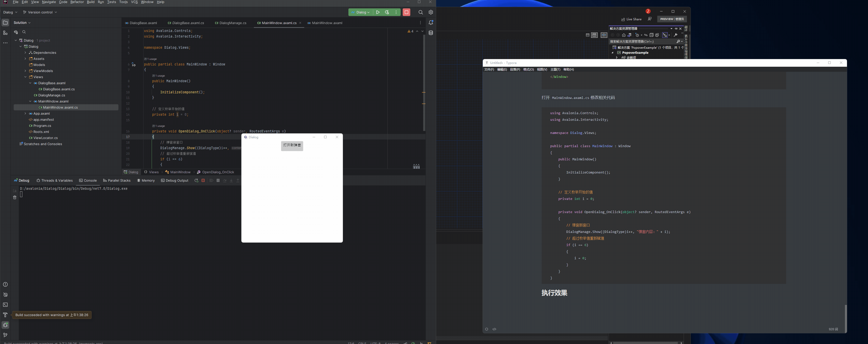
Task: Toggle vertical split layout icon in Visual Studio designer
Action: click(594, 35)
